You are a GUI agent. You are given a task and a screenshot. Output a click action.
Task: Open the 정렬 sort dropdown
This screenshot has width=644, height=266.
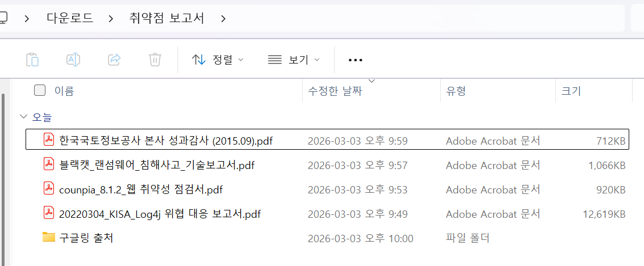(x=218, y=60)
